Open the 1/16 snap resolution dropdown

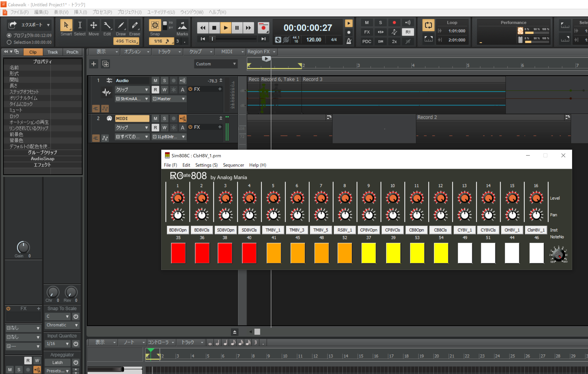(x=161, y=41)
